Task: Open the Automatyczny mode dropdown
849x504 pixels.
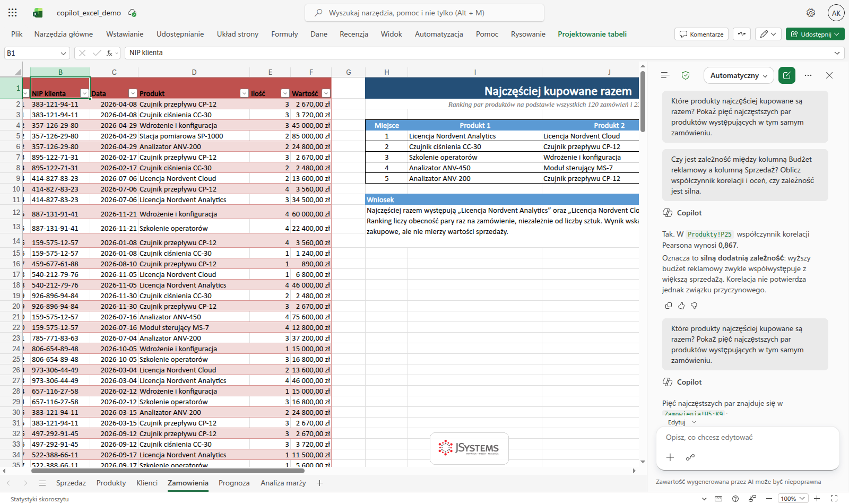Action: point(739,75)
